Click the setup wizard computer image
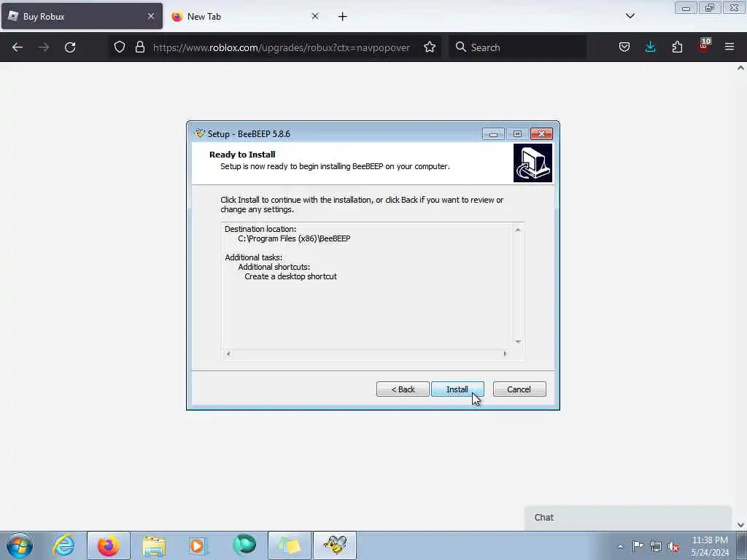This screenshot has width=747, height=560. (533, 163)
